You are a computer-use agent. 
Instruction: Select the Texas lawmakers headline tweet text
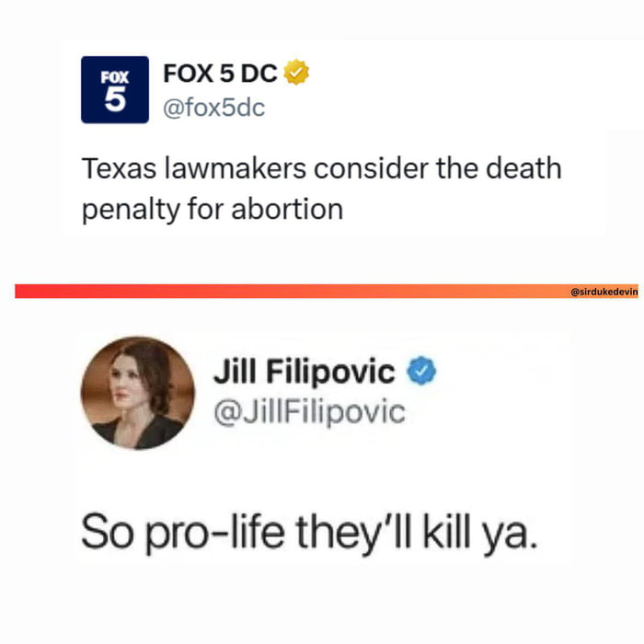click(x=322, y=189)
